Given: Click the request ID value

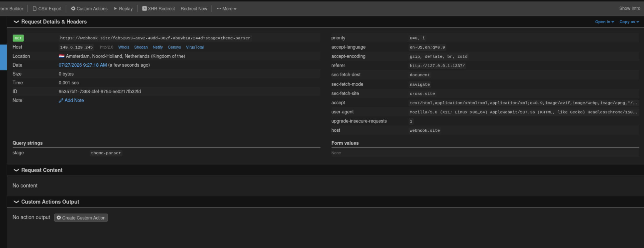Looking at the screenshot, I should [x=99, y=92].
